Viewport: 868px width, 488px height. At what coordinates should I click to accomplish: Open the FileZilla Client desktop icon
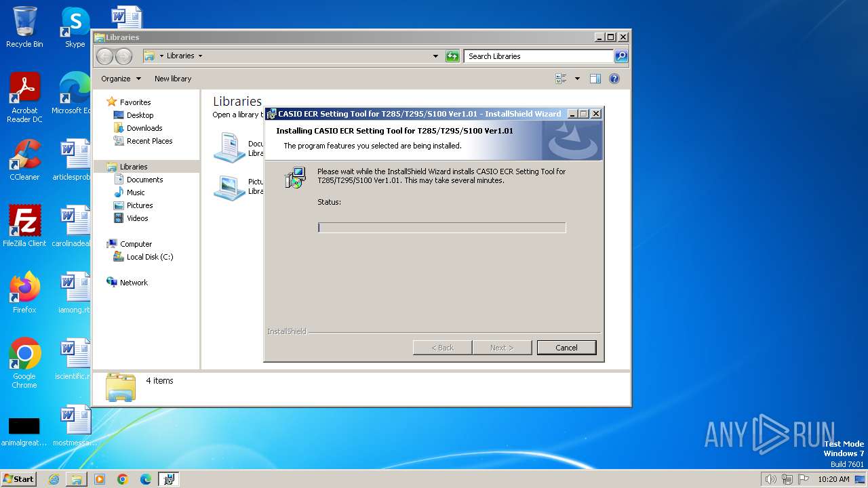pyautogui.click(x=24, y=226)
